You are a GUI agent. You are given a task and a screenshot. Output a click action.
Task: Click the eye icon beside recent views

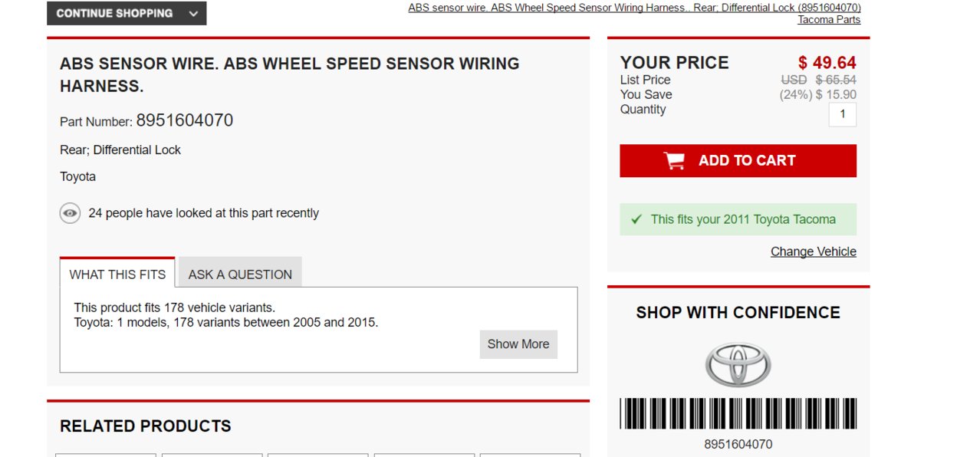(x=70, y=213)
